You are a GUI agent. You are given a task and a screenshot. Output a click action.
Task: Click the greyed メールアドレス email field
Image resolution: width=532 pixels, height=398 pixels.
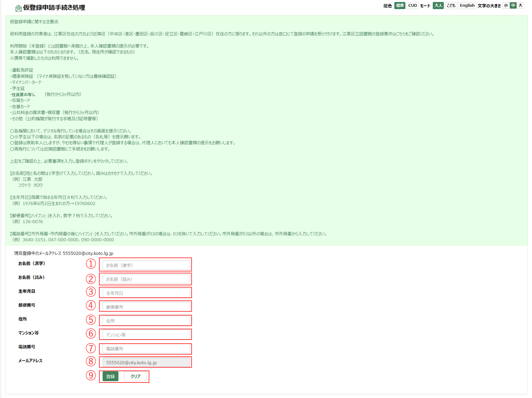tap(146, 363)
